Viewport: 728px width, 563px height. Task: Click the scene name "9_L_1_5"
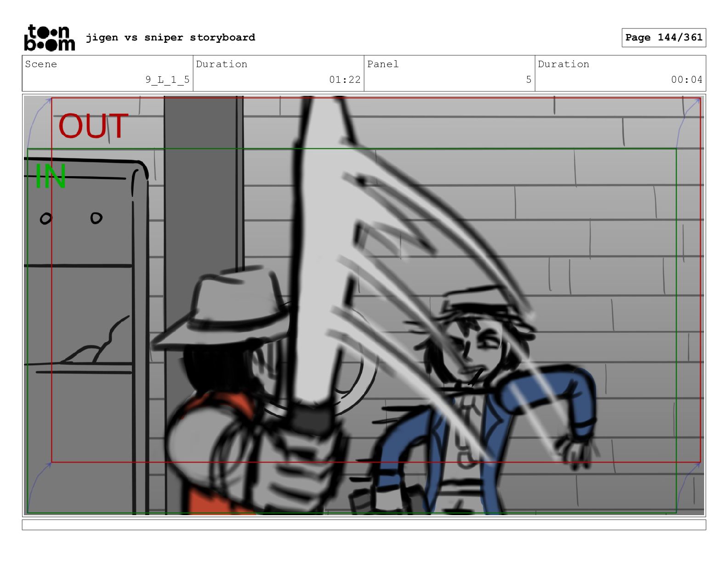(168, 80)
